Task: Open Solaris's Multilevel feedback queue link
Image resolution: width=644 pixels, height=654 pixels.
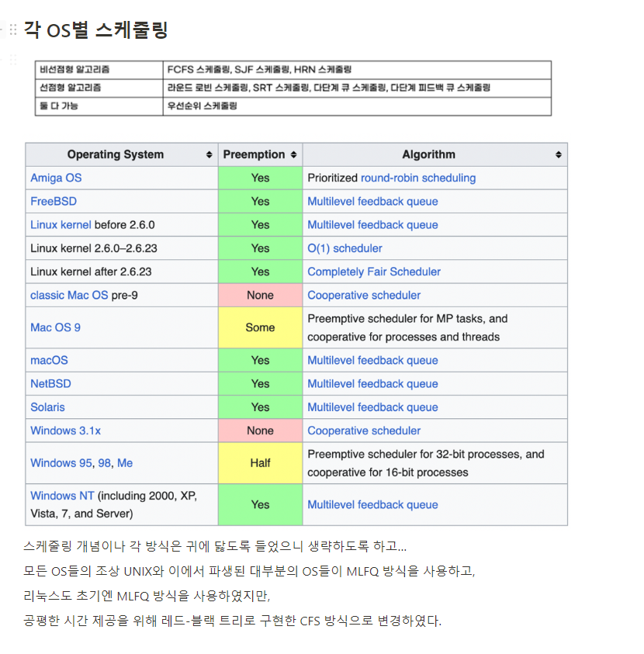Action: point(372,407)
